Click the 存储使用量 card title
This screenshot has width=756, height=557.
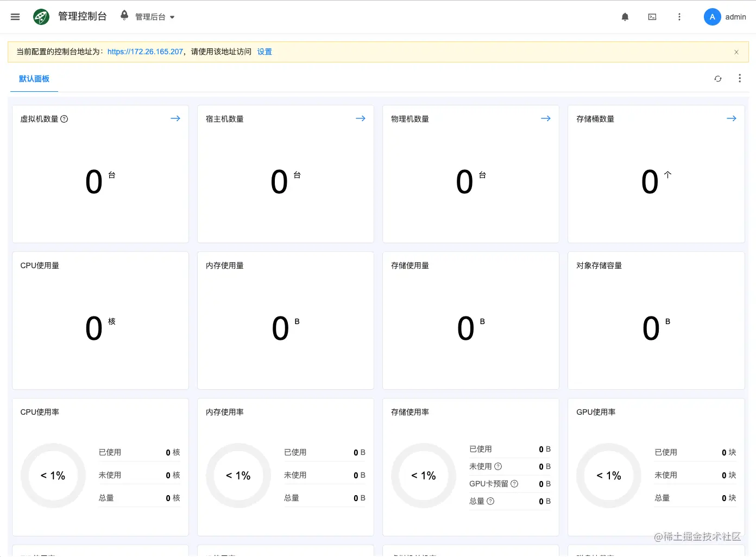[410, 265]
